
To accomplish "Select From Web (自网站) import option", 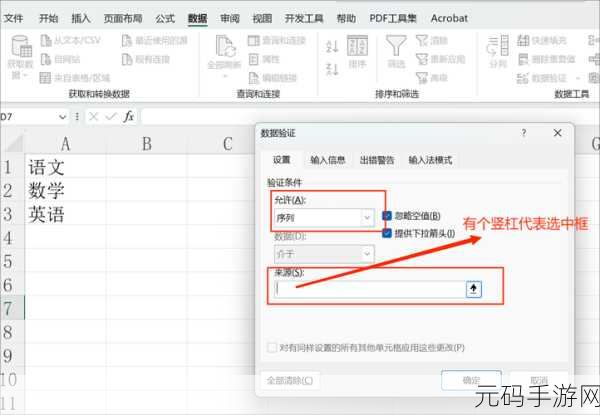I will [x=60, y=59].
